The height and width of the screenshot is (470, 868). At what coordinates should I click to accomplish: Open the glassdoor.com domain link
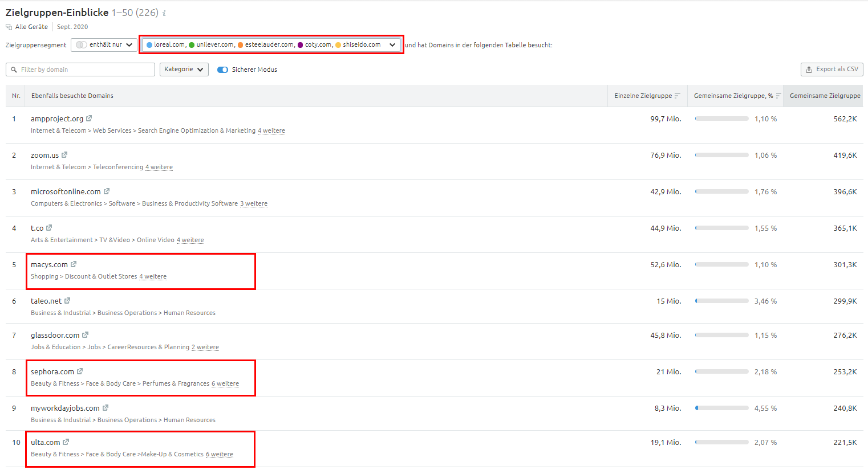(55, 335)
